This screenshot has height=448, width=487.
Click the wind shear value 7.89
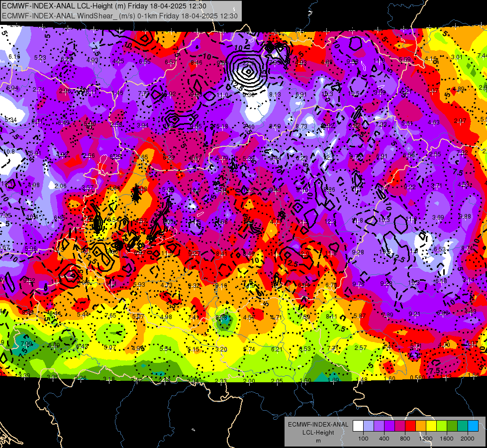(x=388, y=315)
